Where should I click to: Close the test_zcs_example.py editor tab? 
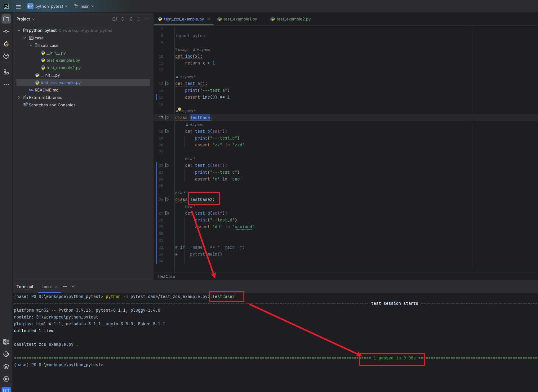coord(209,19)
